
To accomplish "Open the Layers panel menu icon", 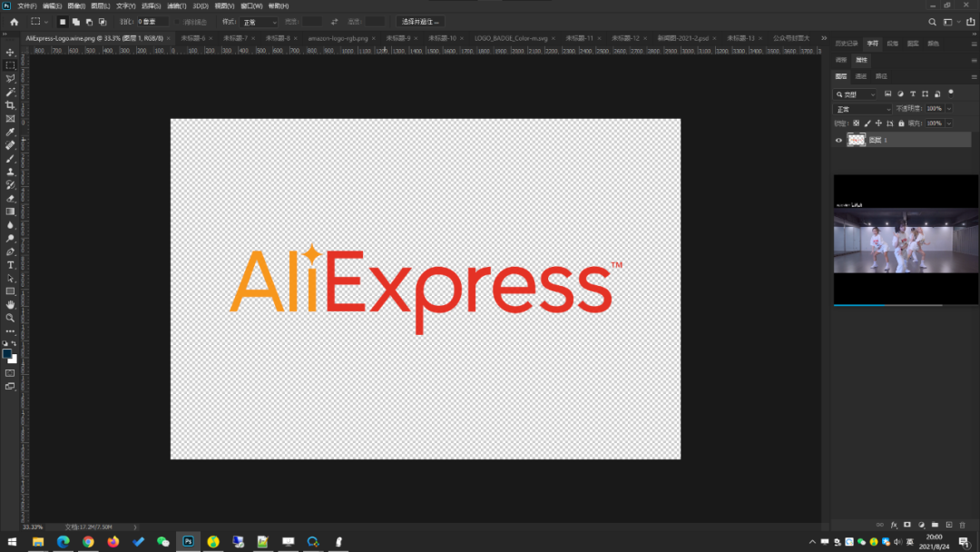I will (x=974, y=76).
